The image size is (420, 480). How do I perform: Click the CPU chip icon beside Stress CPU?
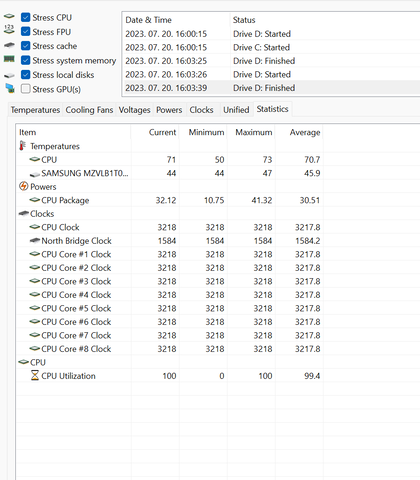(9, 16)
